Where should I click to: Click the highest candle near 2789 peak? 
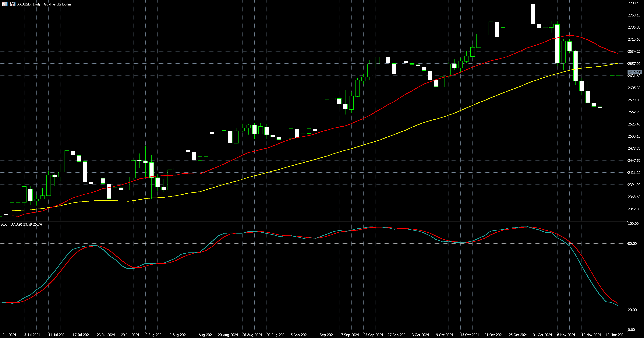(x=533, y=14)
